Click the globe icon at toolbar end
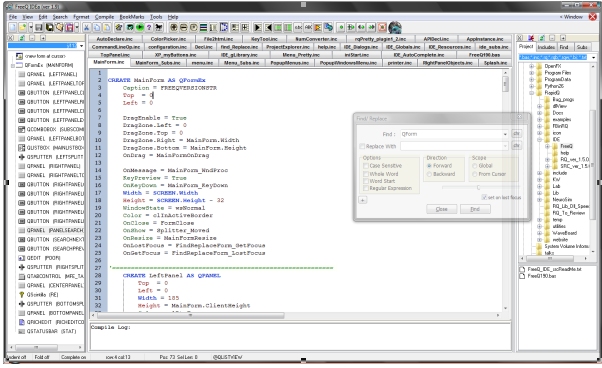This screenshot has height=368, width=602. [395, 27]
